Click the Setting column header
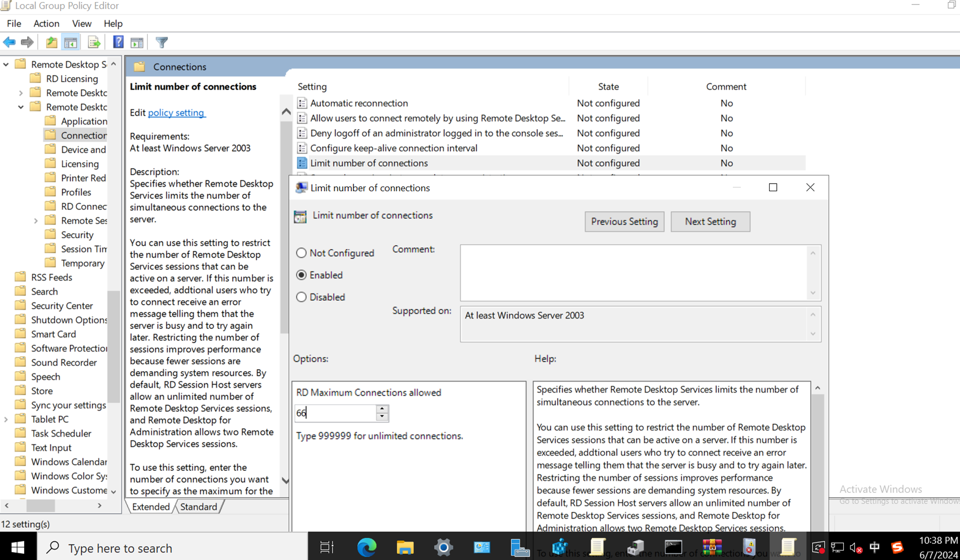Screen dimensions: 960x560 [x=312, y=87]
